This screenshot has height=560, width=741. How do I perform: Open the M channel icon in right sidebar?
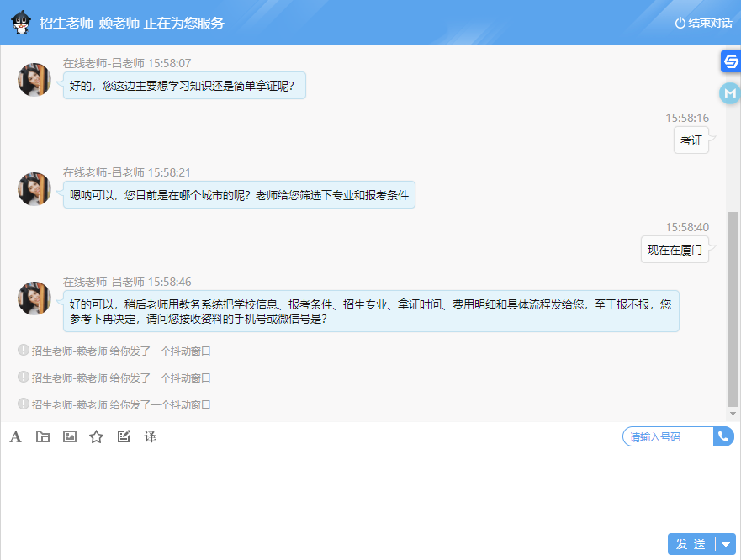tap(731, 93)
